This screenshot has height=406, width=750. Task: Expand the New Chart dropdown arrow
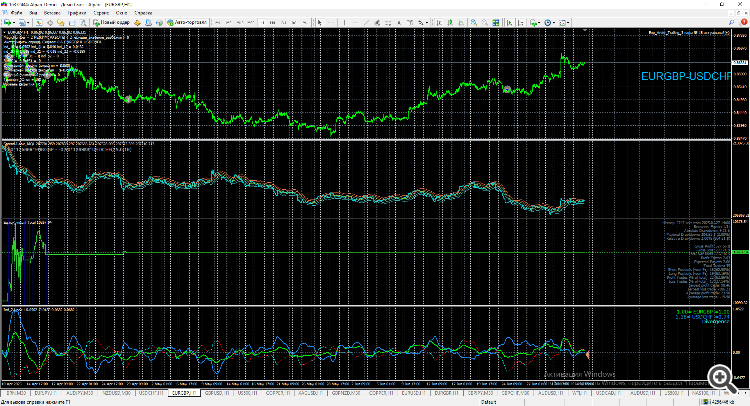tap(14, 22)
